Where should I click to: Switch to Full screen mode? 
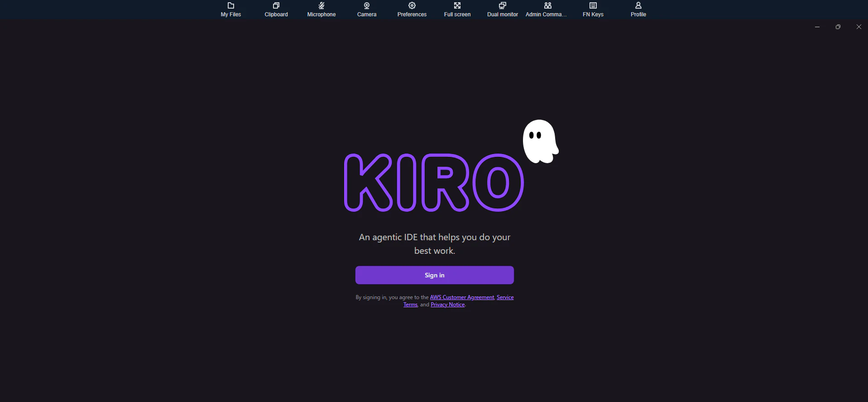click(457, 10)
